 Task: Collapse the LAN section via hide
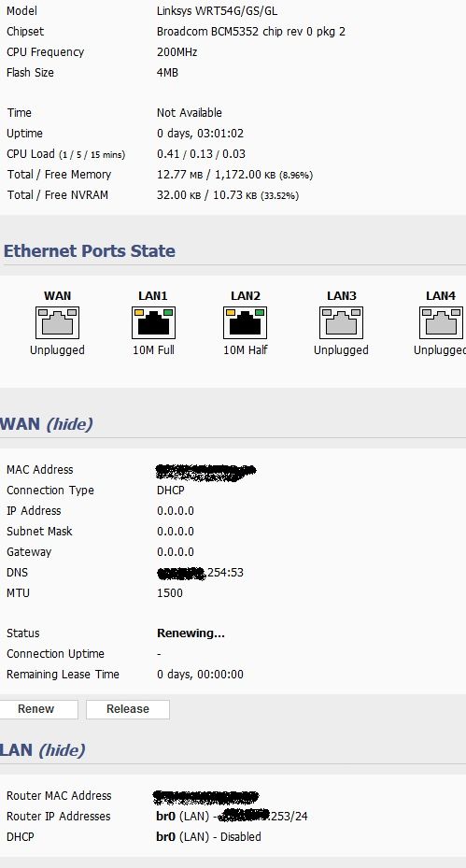point(62,750)
